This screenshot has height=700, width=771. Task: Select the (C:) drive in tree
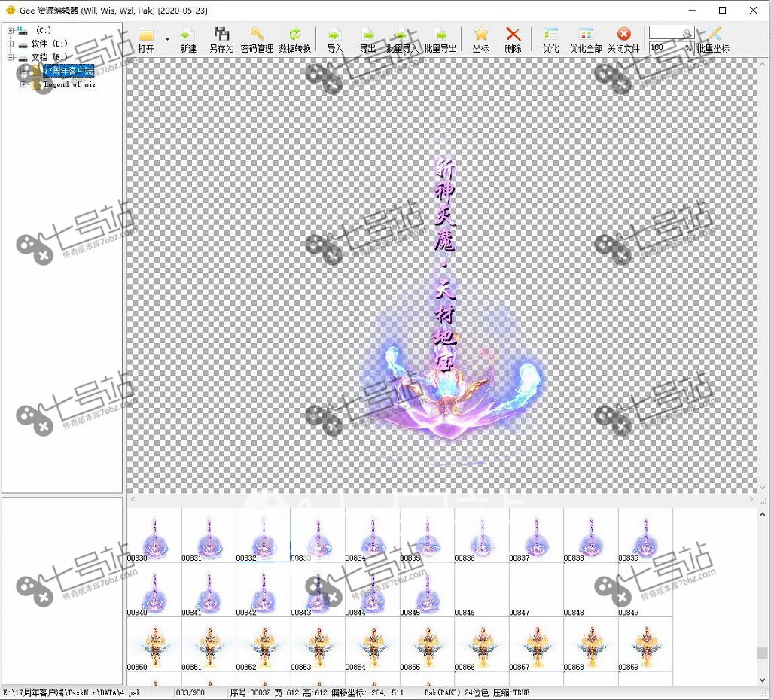click(x=43, y=30)
